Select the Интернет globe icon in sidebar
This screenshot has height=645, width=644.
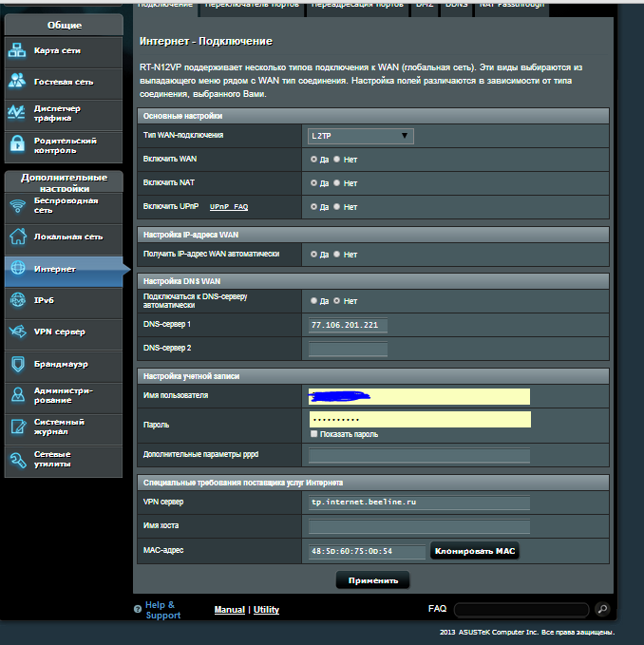tap(18, 268)
